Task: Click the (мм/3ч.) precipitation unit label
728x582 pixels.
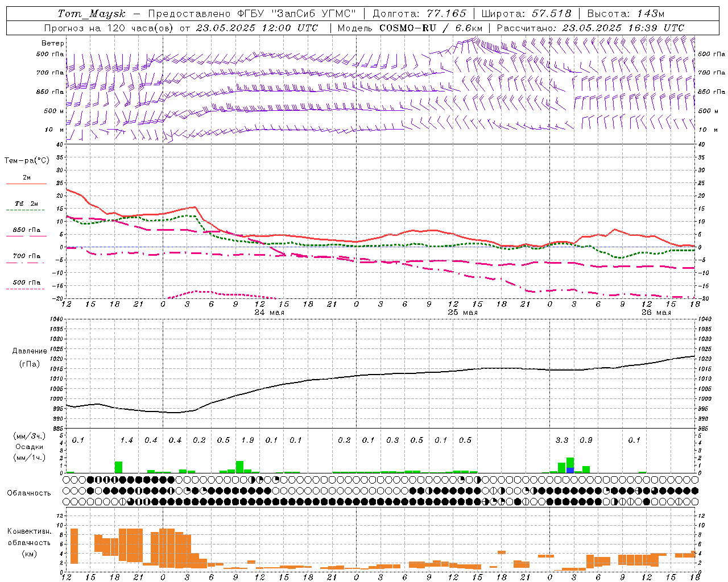Action: tap(30, 436)
